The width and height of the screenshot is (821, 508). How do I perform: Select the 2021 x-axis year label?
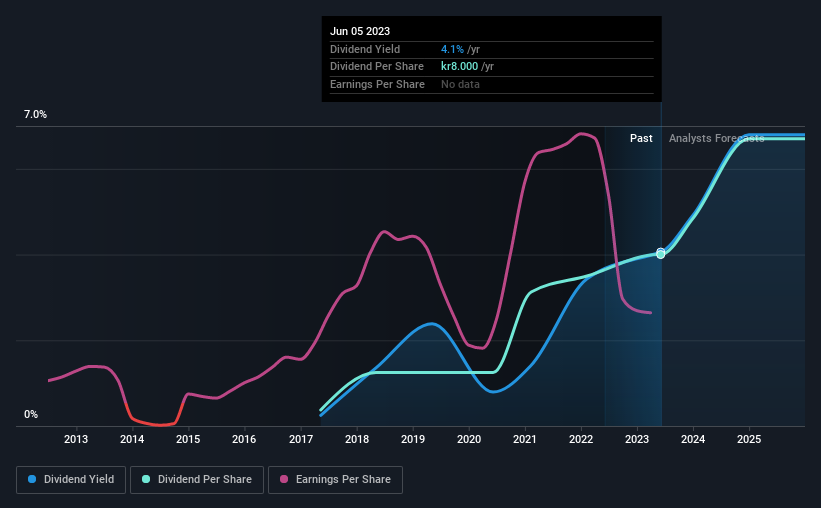[525, 439]
